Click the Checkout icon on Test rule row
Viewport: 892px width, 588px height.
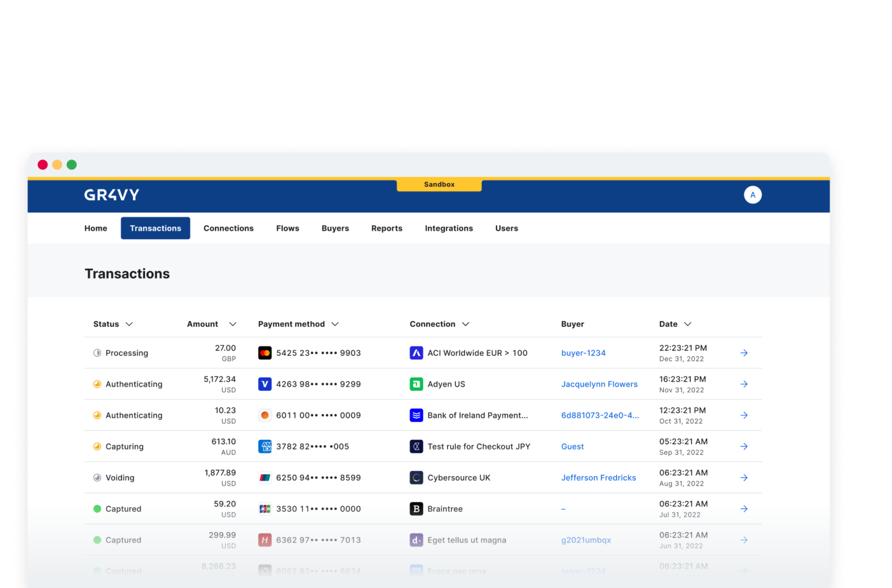pos(416,446)
